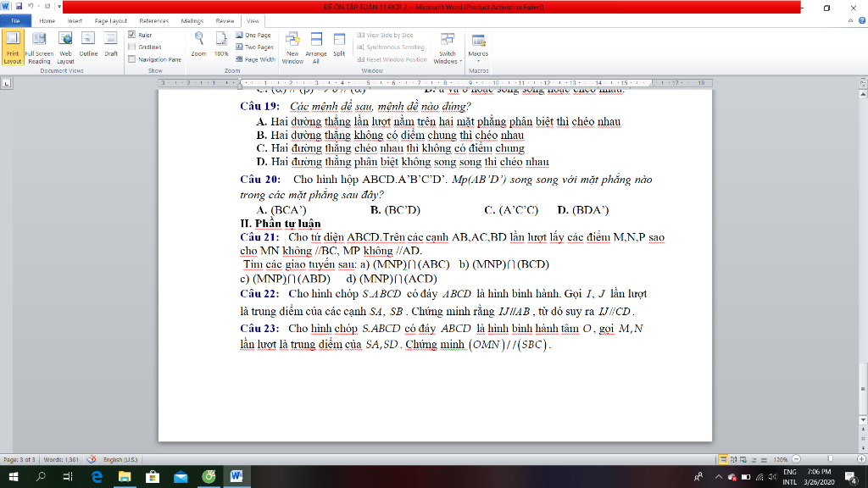
Task: Open Windows Search on taskbar
Action: click(41, 476)
